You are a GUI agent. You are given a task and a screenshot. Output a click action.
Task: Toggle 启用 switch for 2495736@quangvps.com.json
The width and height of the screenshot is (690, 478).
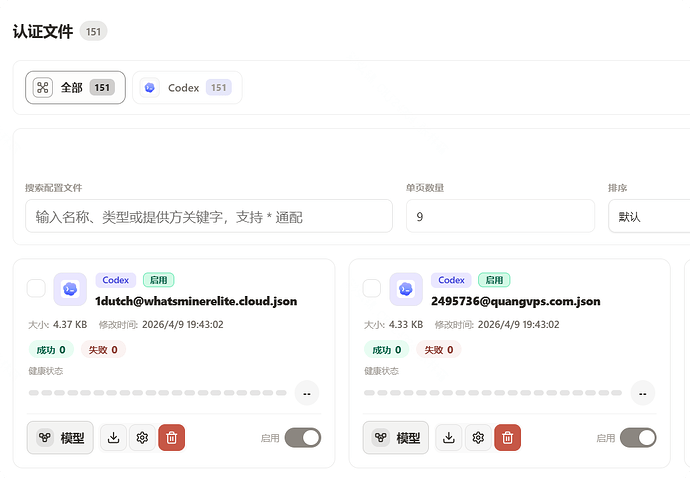coord(638,438)
